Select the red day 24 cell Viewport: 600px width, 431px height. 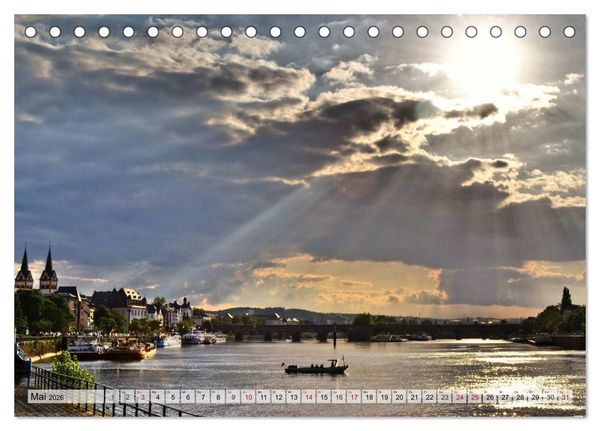tap(460, 397)
